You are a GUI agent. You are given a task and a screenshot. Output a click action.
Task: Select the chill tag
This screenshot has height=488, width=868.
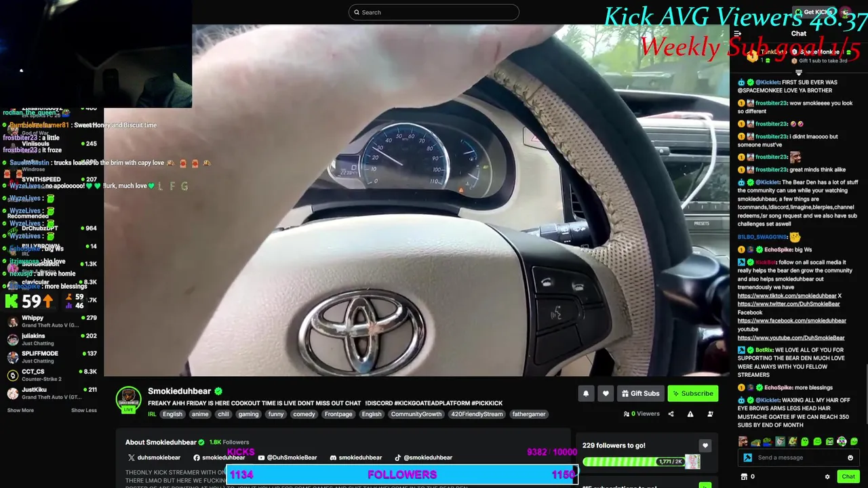(x=223, y=414)
